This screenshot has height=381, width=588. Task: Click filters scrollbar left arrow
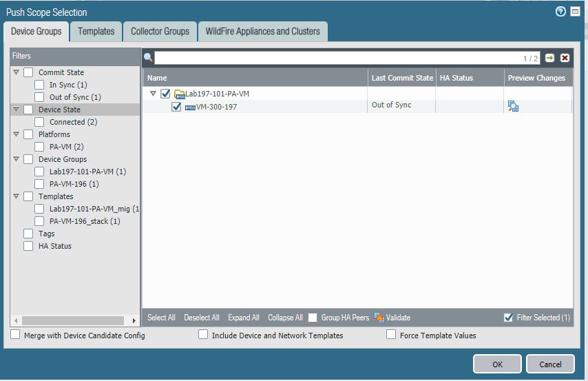(16, 320)
